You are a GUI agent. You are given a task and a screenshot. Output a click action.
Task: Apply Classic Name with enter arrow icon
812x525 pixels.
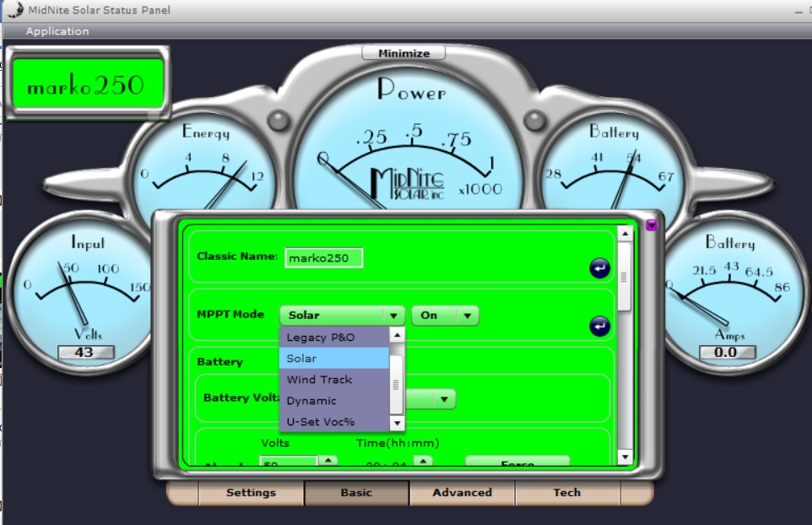pos(599,268)
